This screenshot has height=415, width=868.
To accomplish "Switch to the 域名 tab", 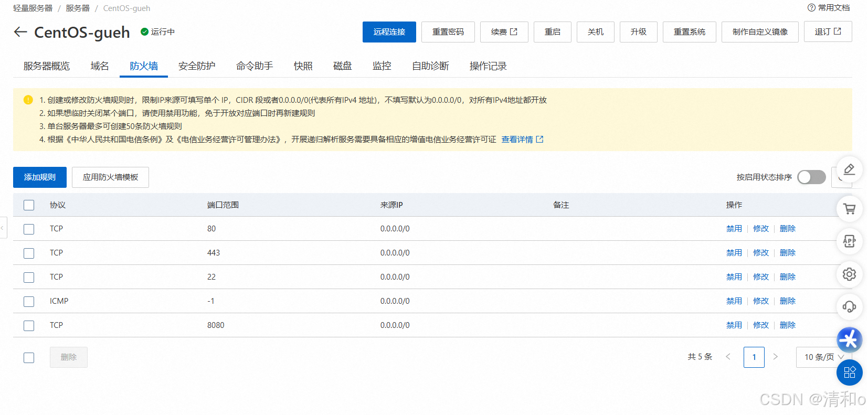I will coord(100,66).
